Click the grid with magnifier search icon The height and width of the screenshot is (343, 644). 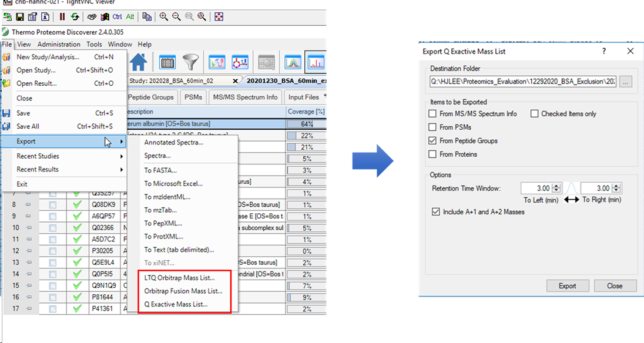[x=267, y=63]
